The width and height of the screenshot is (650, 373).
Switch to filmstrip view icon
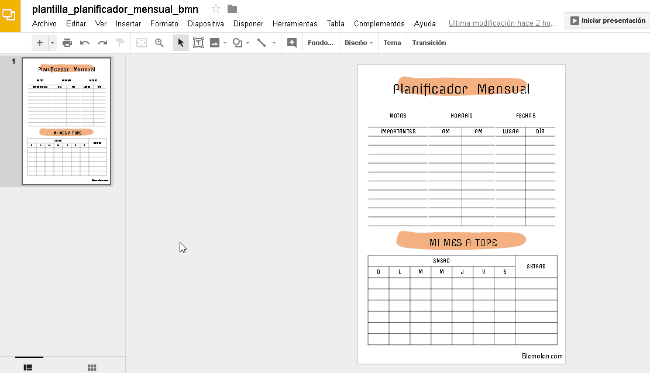(28, 367)
